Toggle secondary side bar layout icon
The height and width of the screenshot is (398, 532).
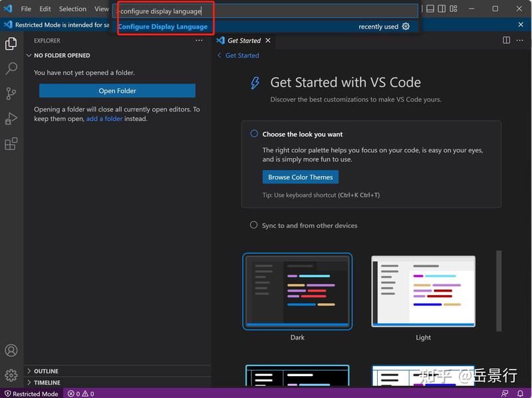pyautogui.click(x=442, y=9)
